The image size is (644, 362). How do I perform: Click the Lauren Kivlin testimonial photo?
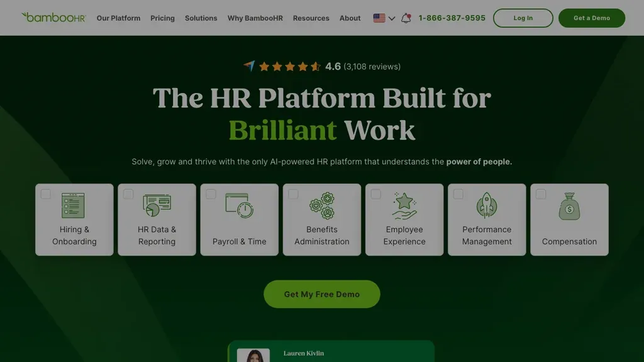[x=253, y=356]
